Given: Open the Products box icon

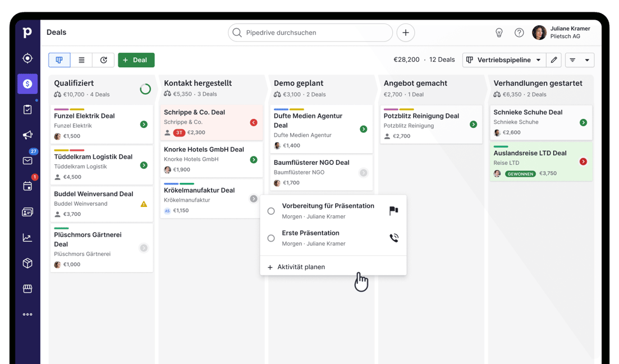Looking at the screenshot, I should click(x=27, y=263).
